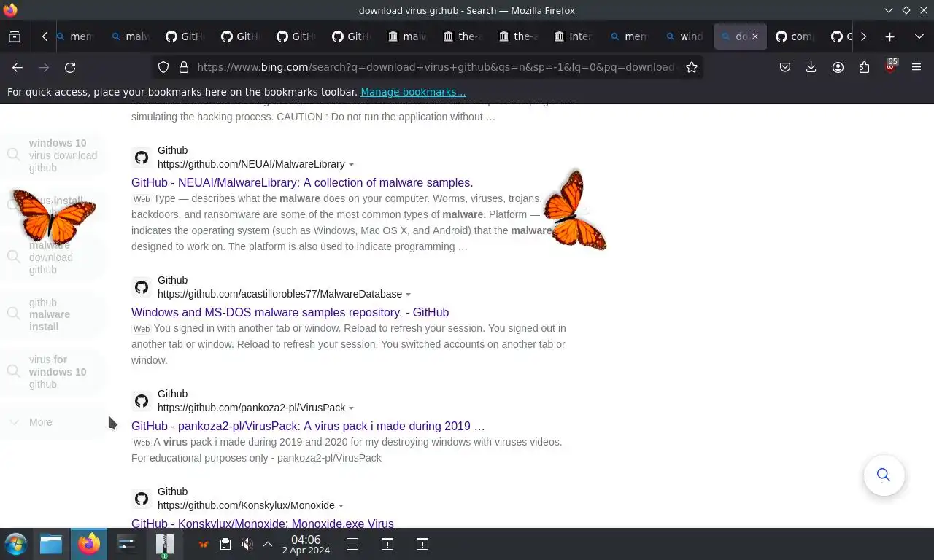Viewport: 934px width, 560px height.
Task: Open Firefox View from tab bar
Action: (15, 36)
